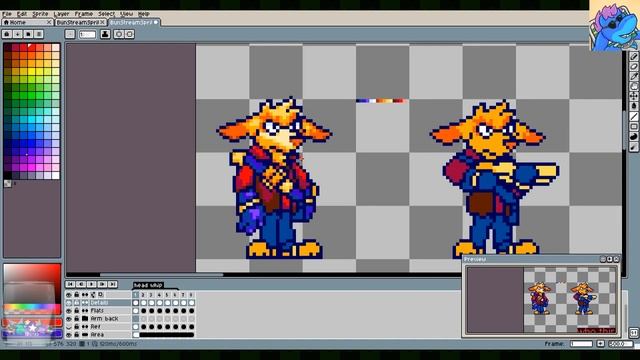Hide the Flats layer
640x360 pixels.
tap(69, 311)
